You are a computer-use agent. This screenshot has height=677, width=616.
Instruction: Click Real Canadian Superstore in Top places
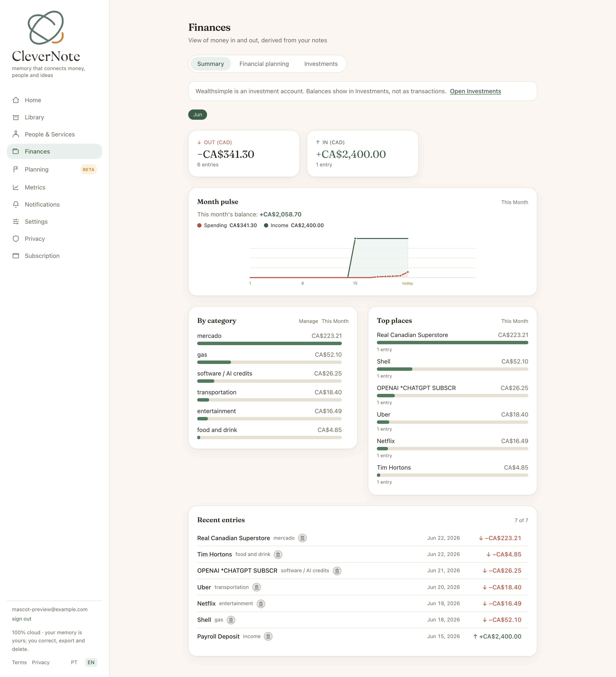click(x=412, y=335)
